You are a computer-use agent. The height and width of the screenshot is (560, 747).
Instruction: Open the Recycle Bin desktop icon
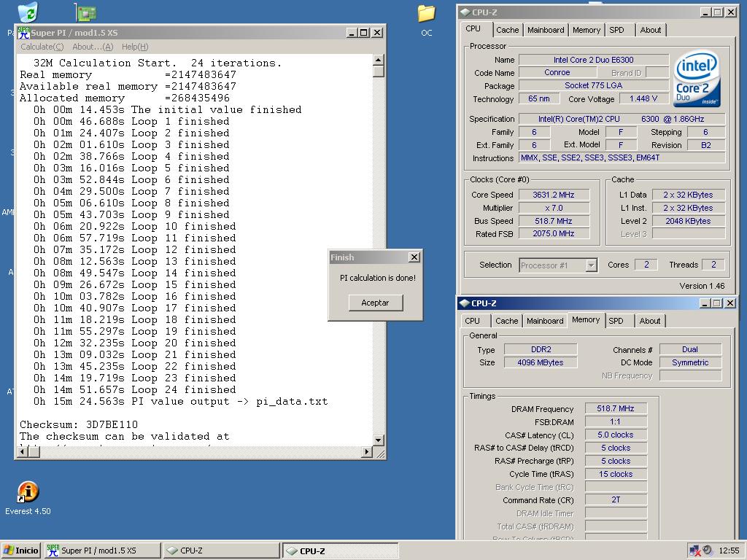point(29,12)
